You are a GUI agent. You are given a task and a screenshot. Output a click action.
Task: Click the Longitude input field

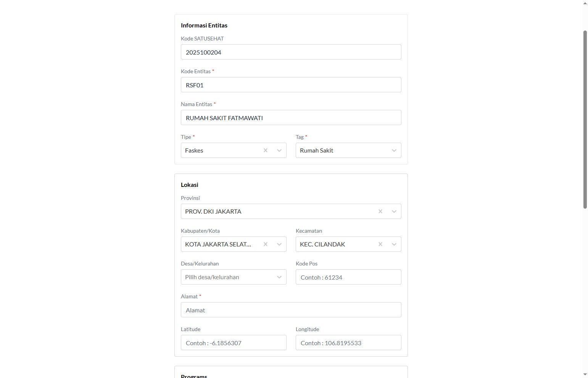click(348, 343)
